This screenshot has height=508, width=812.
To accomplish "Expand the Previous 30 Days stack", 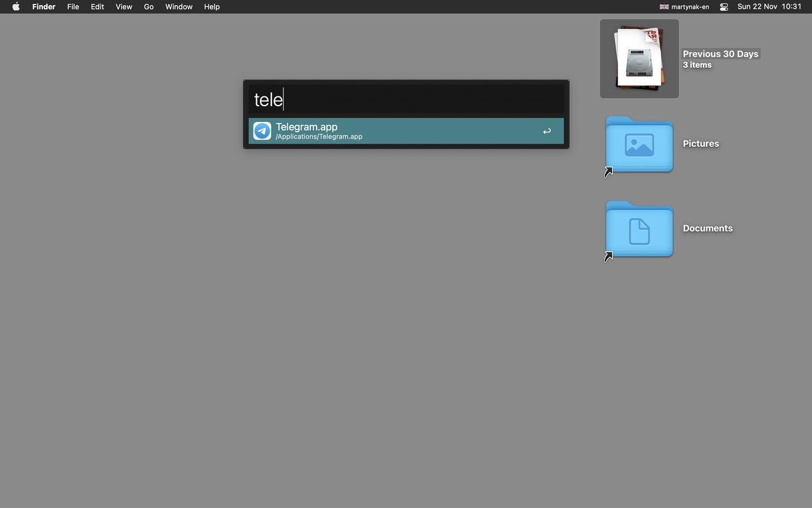I will tap(639, 59).
